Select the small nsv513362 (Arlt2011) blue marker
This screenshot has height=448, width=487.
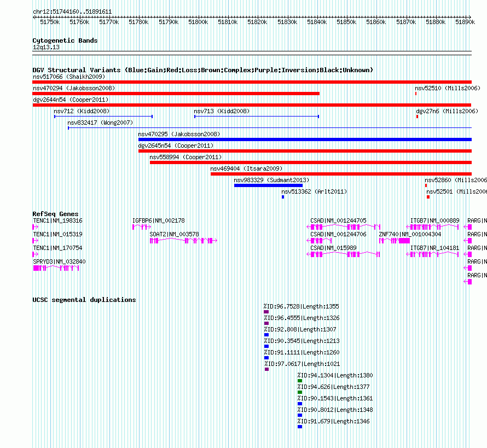coord(283,197)
